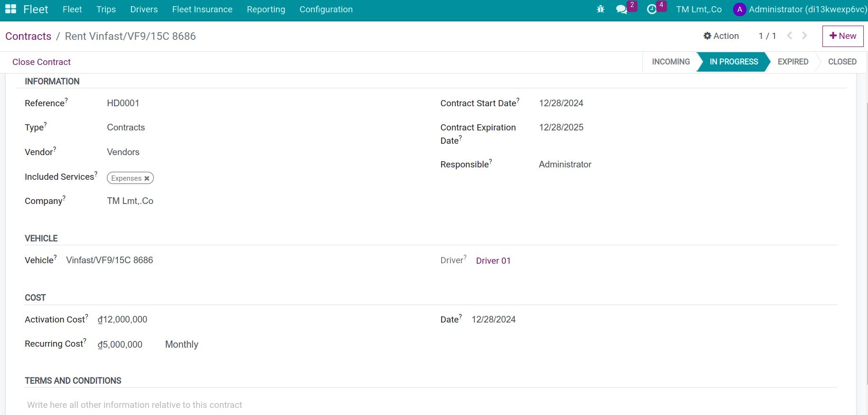Screen dimensions: 868x415
Task: Edit the Reference field HD0001
Action: (123, 103)
